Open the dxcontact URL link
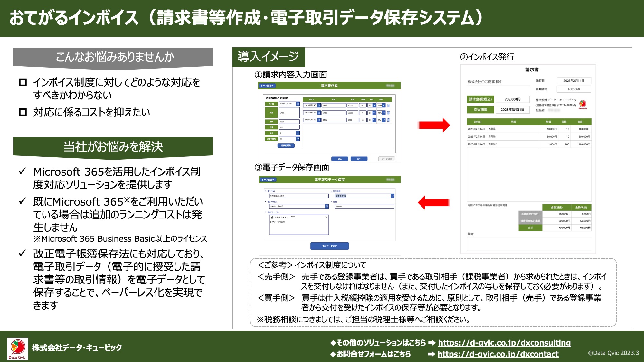644x362 pixels. click(x=498, y=354)
